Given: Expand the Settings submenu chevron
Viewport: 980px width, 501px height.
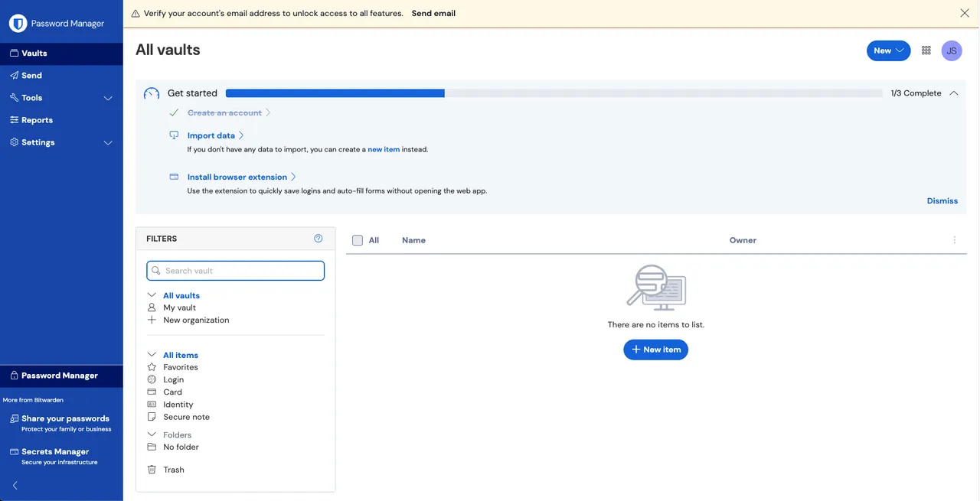Looking at the screenshot, I should coord(108,142).
